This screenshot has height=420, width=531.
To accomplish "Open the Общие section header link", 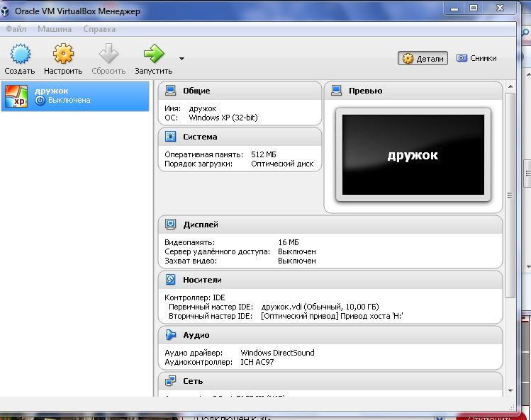I will [x=196, y=91].
